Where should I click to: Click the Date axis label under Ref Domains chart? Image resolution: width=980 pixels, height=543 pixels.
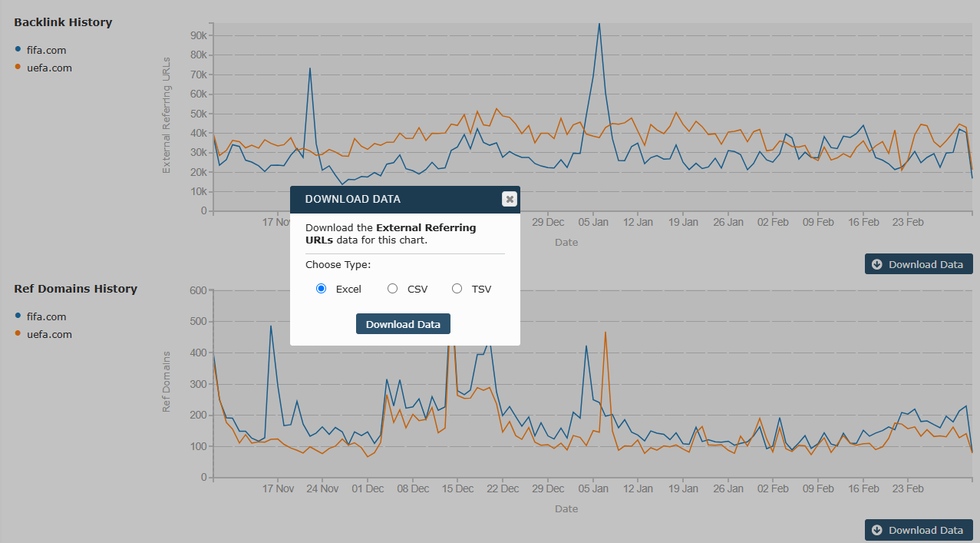pos(566,508)
